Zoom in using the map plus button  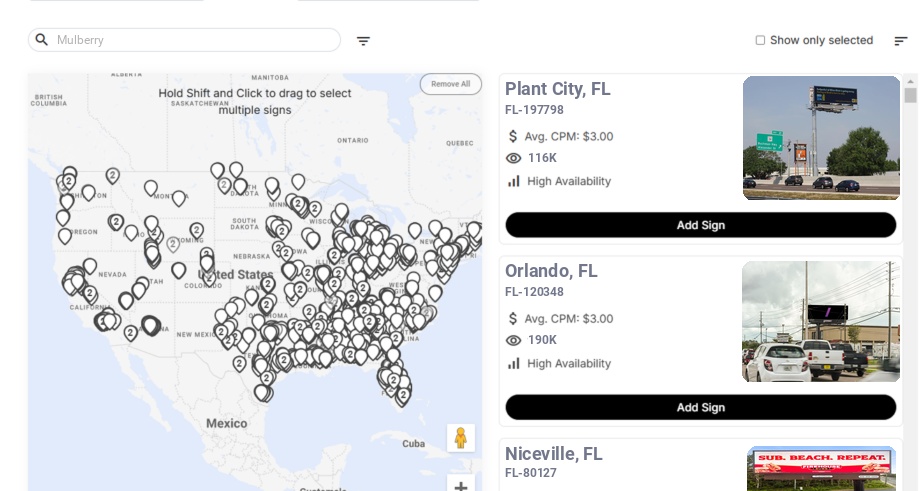point(461,485)
